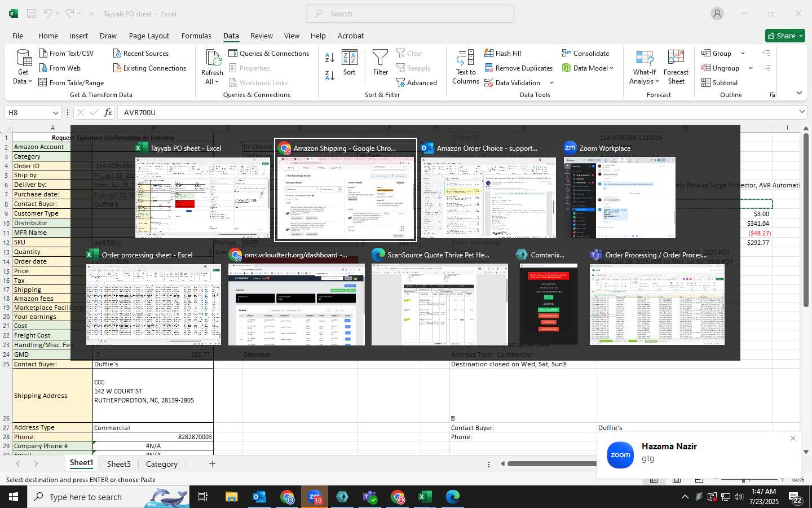
Task: Open the Windows Start menu
Action: tap(14, 497)
